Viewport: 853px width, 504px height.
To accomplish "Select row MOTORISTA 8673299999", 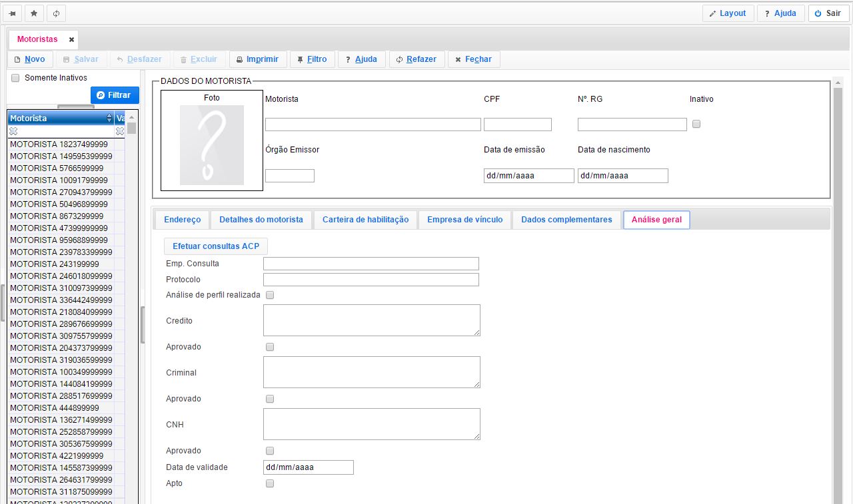I will click(x=66, y=216).
